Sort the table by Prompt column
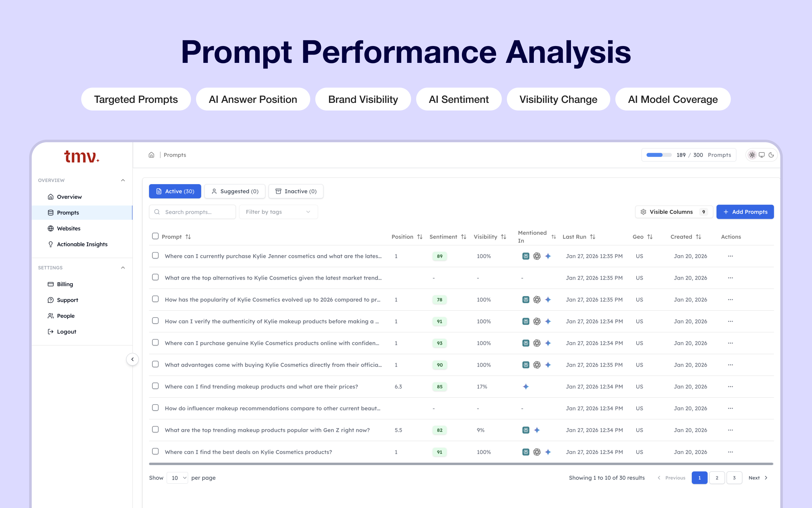This screenshot has width=812, height=508. click(x=188, y=237)
